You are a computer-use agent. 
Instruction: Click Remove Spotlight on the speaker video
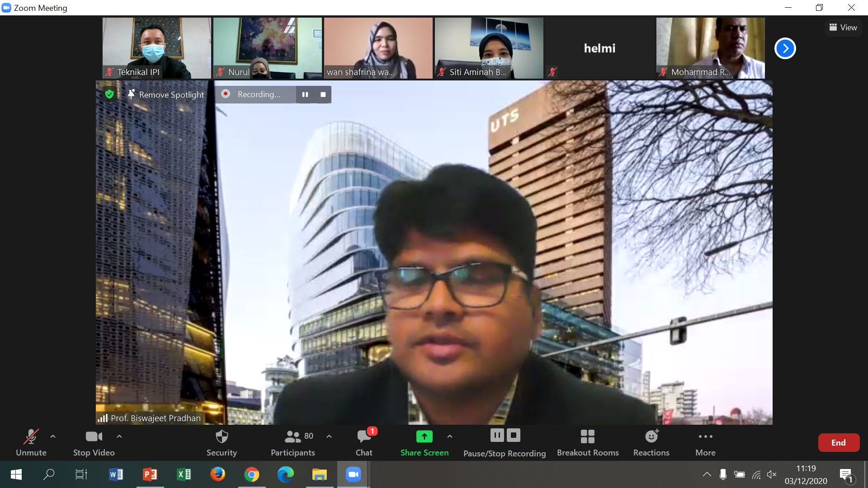pyautogui.click(x=166, y=94)
